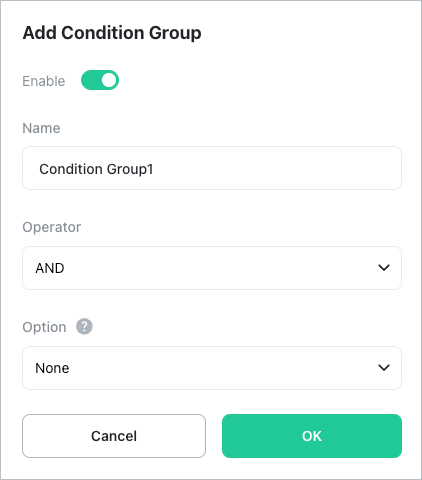This screenshot has width=422, height=480.
Task: Click the Condition Group1 text
Action: coord(96,169)
